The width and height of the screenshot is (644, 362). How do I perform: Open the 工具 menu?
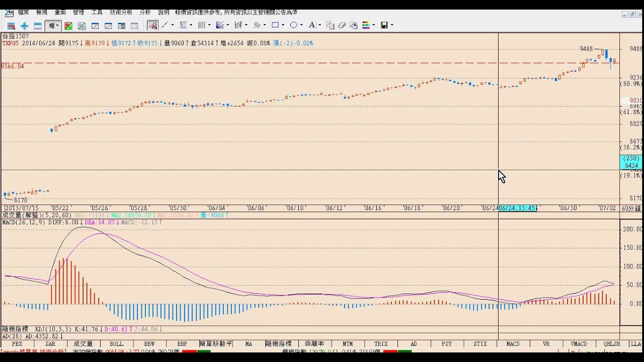click(x=97, y=12)
